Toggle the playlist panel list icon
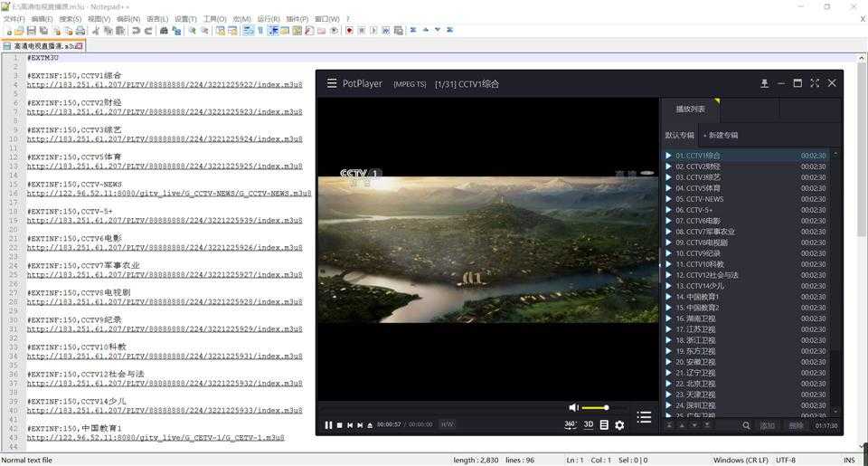 point(644,417)
